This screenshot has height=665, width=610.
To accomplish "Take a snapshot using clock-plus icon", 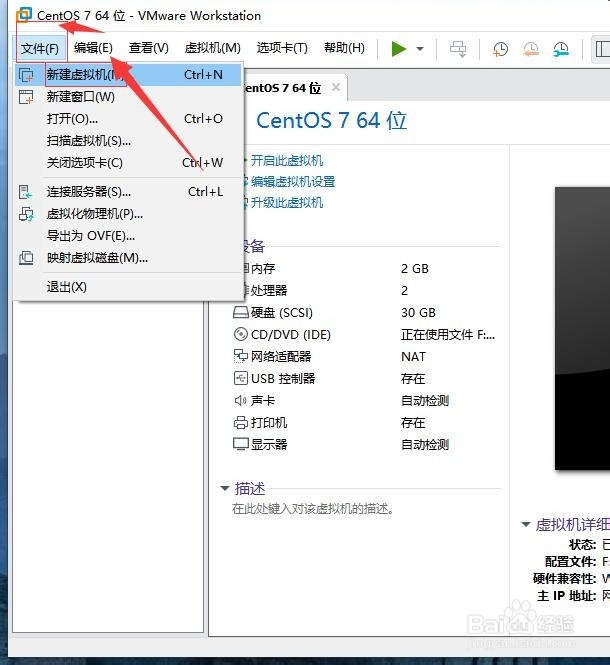I will click(501, 49).
